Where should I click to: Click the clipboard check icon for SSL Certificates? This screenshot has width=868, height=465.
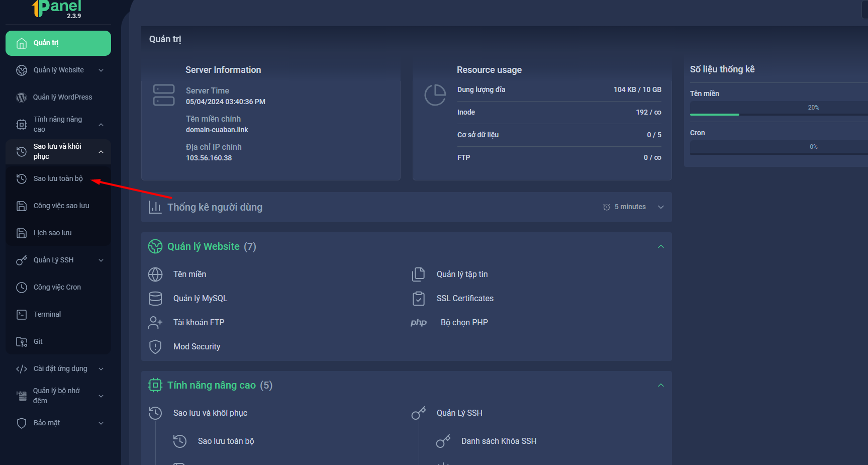point(419,299)
